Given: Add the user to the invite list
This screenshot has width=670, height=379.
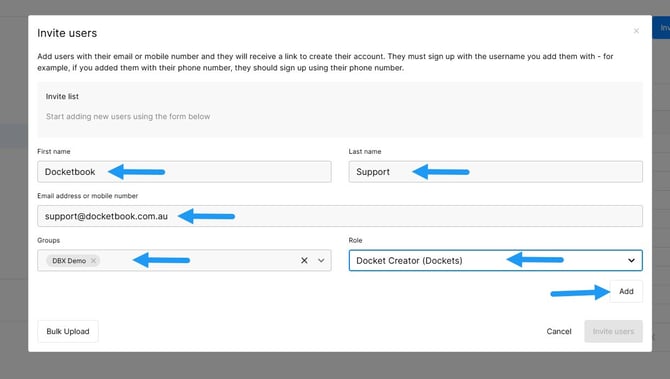Looking at the screenshot, I should [x=626, y=291].
